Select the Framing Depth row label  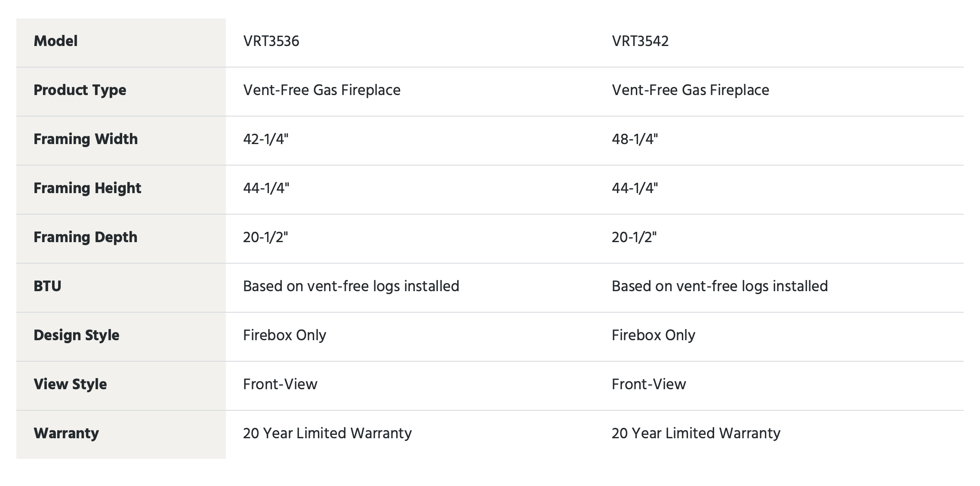click(85, 237)
